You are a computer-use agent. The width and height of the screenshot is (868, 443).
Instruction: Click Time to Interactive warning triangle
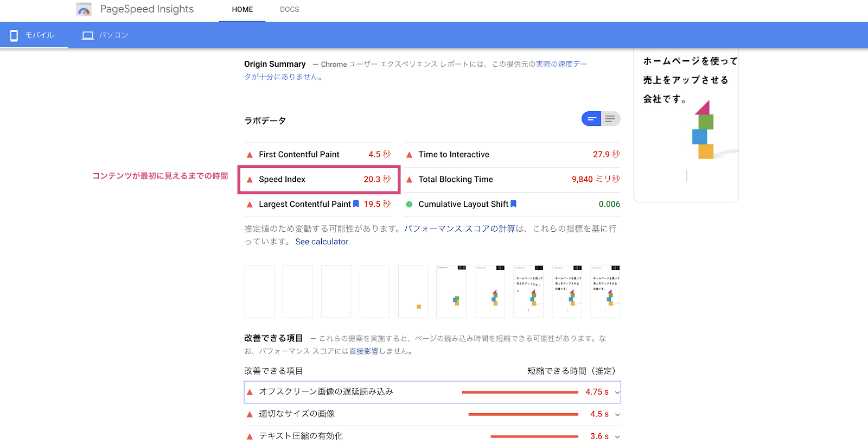click(409, 155)
